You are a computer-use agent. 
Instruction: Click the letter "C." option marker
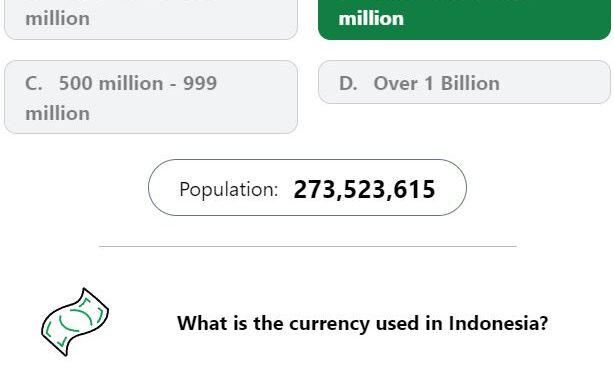34,83
